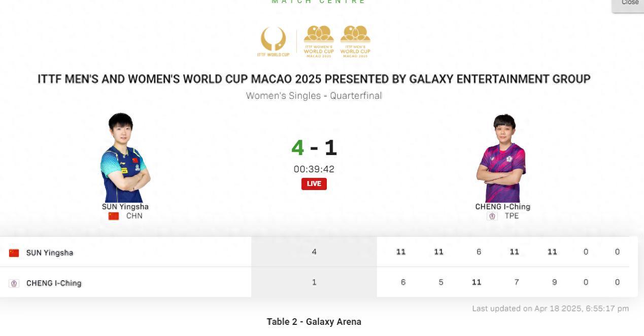Click the ITTF Men's World Cup logo
The image size is (644, 336).
click(x=355, y=41)
